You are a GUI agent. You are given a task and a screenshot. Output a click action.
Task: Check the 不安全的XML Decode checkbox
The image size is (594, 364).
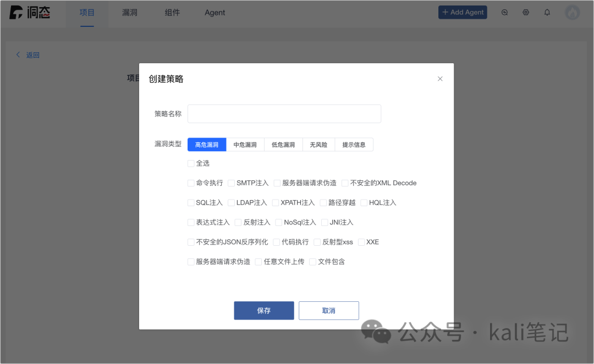[x=345, y=183]
